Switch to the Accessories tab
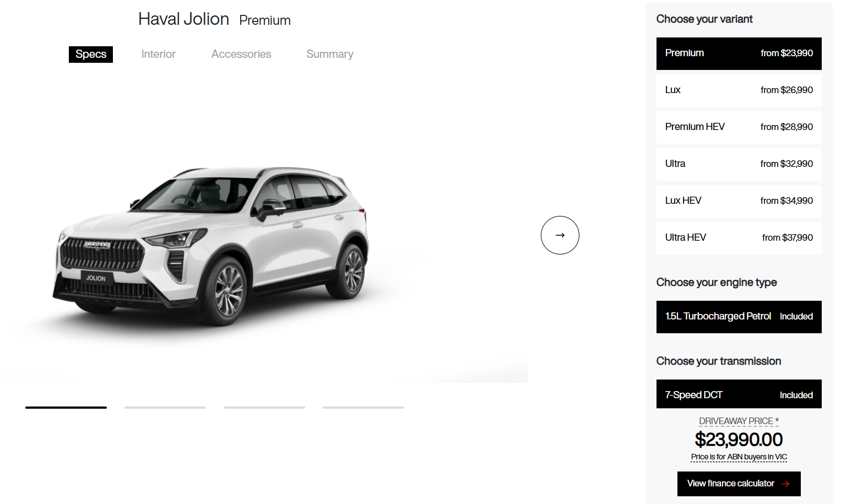The width and height of the screenshot is (841, 504). (241, 55)
